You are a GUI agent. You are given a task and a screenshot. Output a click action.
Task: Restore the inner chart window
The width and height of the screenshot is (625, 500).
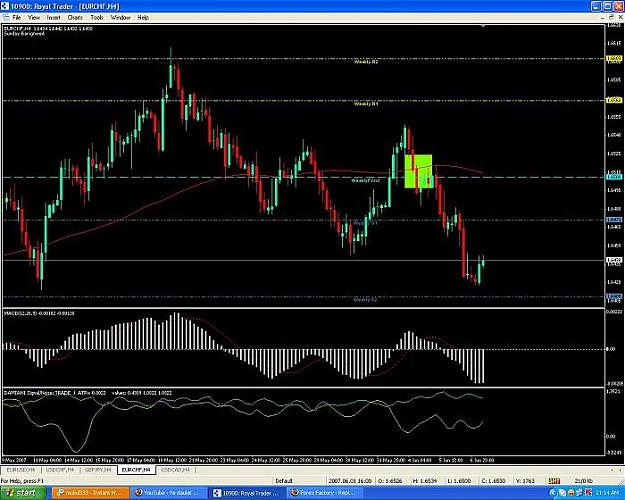pos(611,18)
